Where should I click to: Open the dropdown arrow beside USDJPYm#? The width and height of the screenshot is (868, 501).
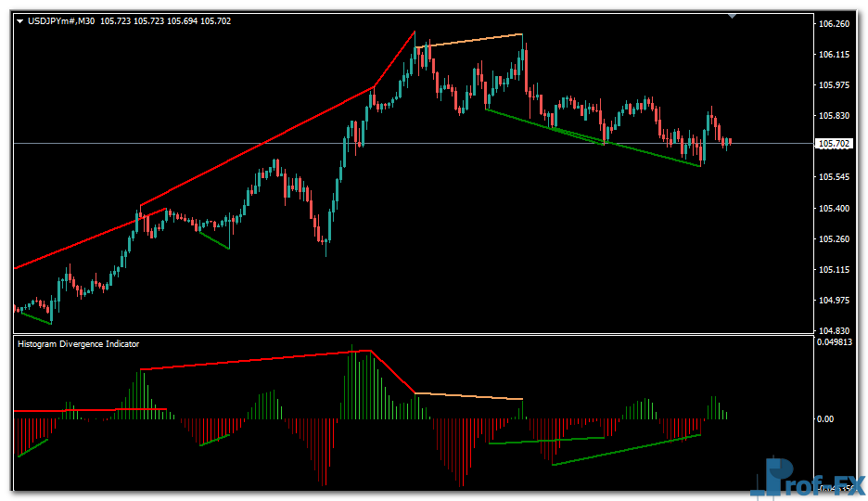point(20,21)
